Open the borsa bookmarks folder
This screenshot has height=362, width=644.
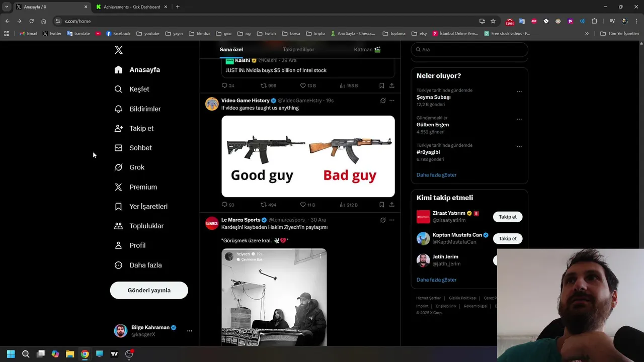291,34
